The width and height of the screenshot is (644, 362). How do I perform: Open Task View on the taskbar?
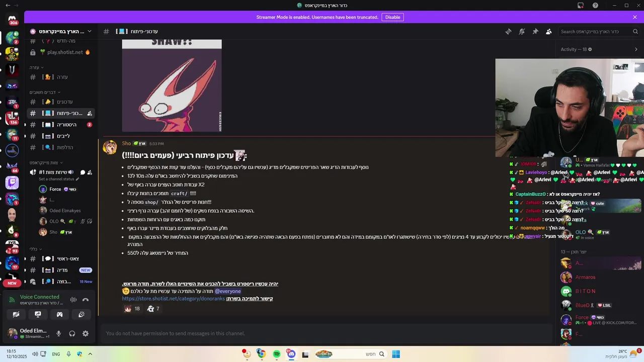305,354
